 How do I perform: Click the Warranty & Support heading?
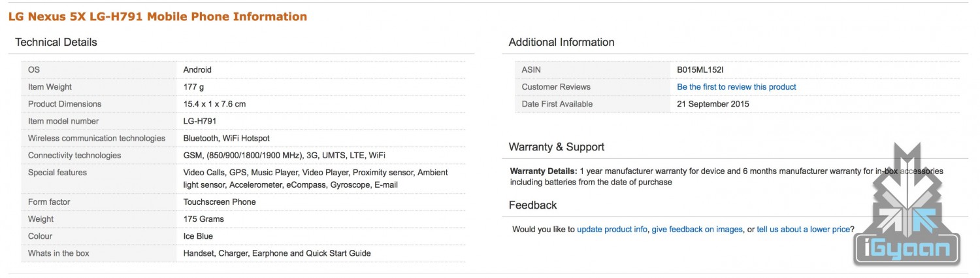[x=557, y=147]
